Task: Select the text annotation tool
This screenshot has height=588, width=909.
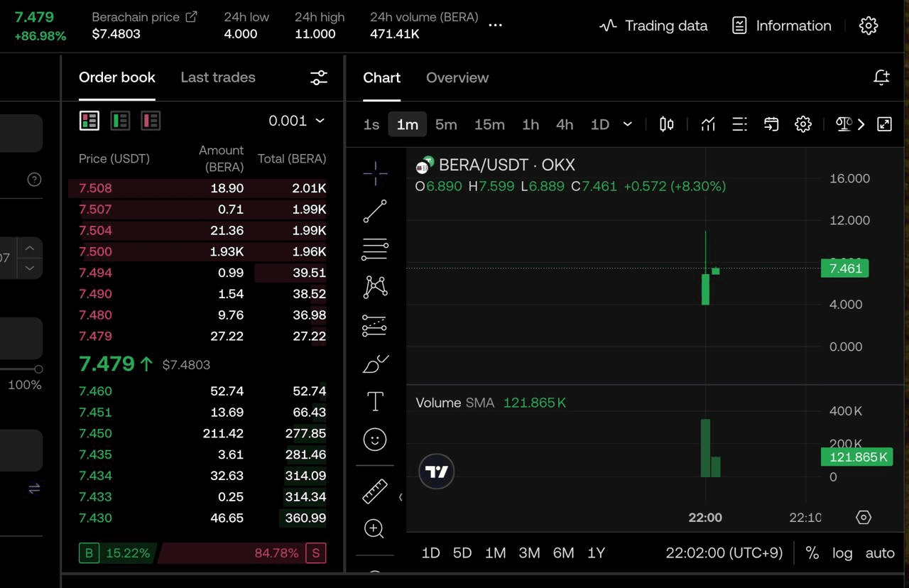Action: (x=375, y=401)
